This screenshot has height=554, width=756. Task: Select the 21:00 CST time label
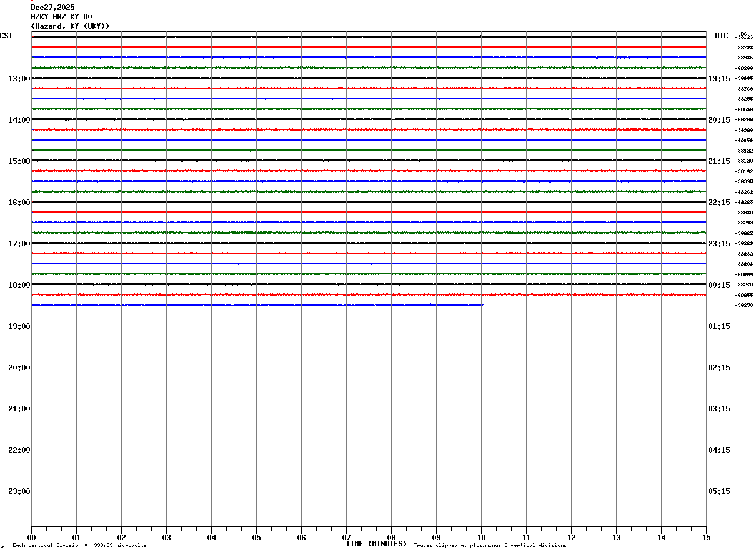(x=19, y=409)
